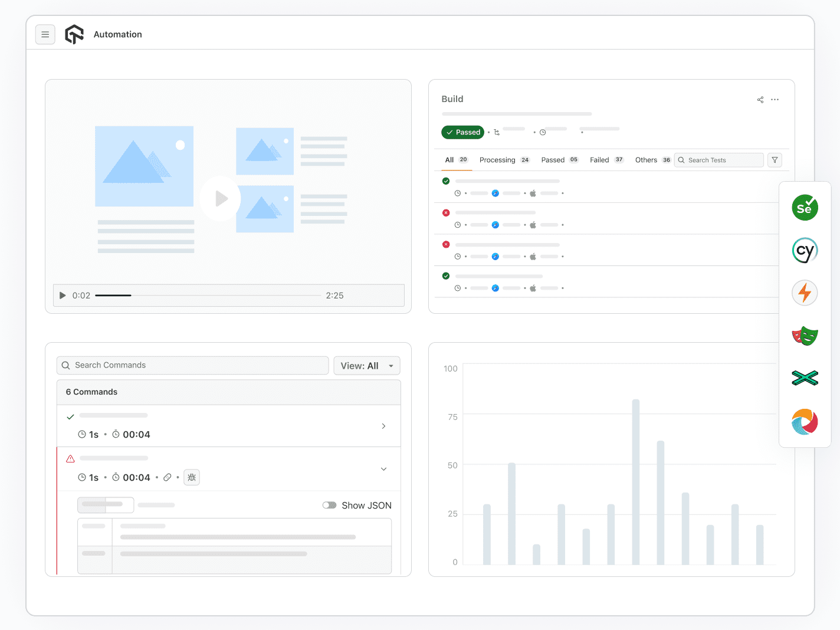The height and width of the screenshot is (630, 840).
Task: Open the View: All dropdown
Action: 367,366
